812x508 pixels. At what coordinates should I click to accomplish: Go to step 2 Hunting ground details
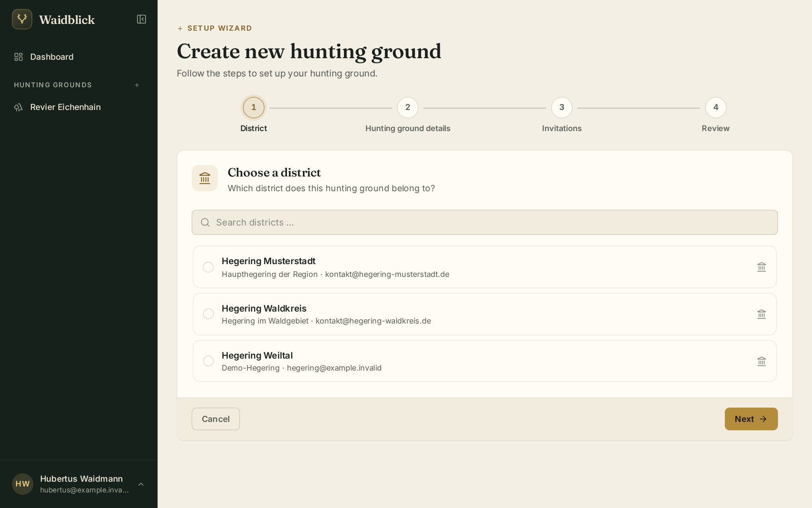(x=408, y=108)
